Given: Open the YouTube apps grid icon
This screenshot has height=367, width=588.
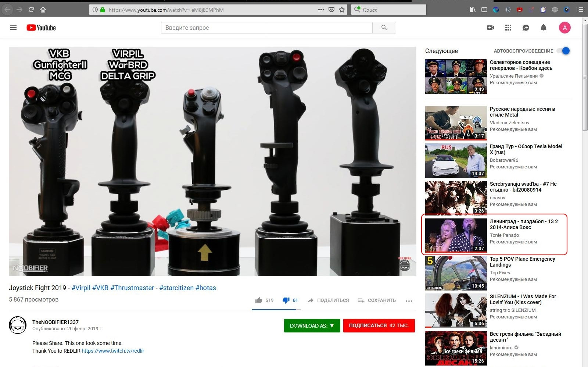Looking at the screenshot, I should 508,28.
